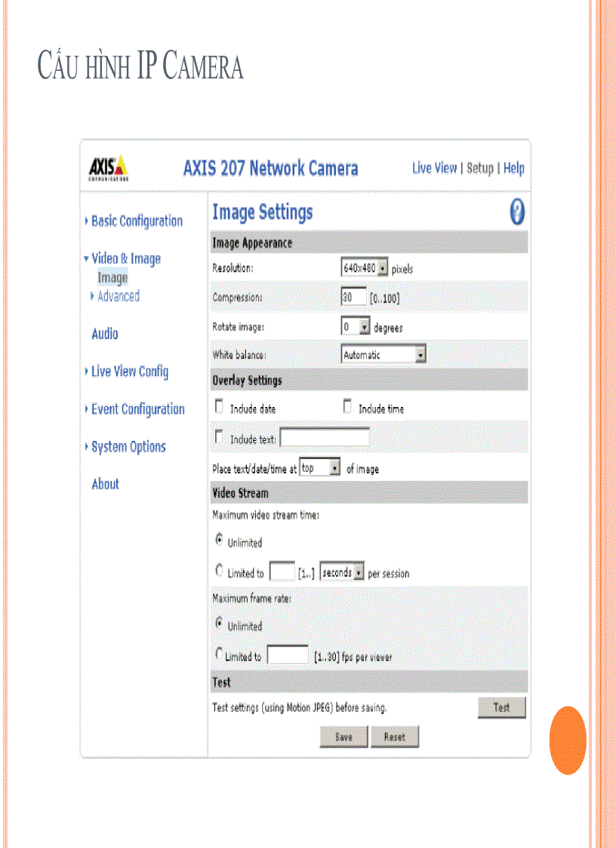
Task: Click the Setup link
Action: (480, 168)
